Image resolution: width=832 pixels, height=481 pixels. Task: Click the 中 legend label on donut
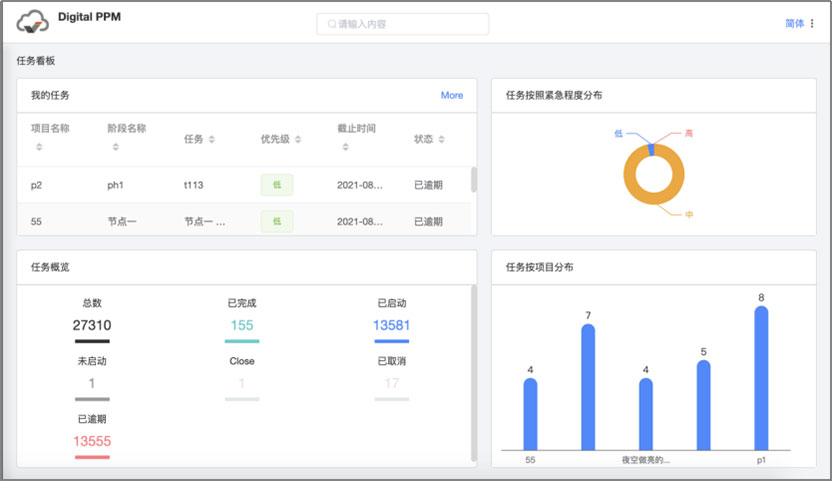[689, 214]
